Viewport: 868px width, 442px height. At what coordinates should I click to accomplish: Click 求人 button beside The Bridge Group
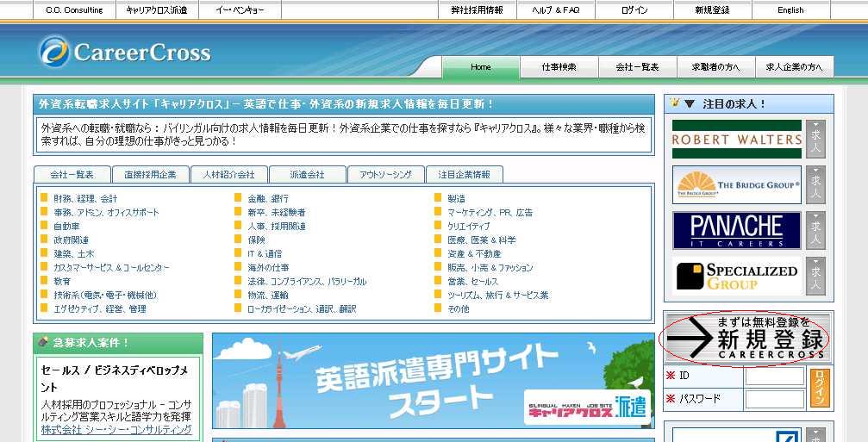coord(815,184)
